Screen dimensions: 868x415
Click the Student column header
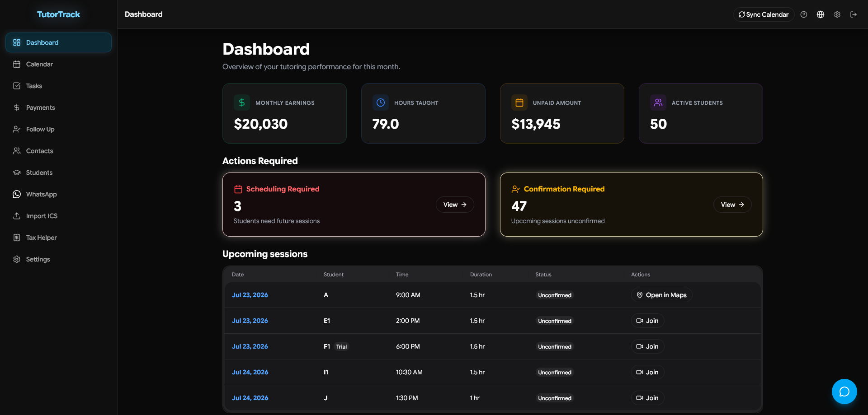coord(334,275)
